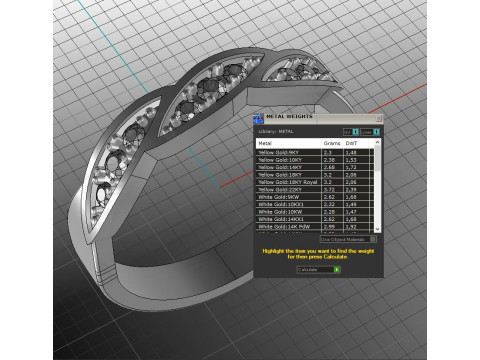The height and width of the screenshot is (360, 480).
Task: Click the metal list scroll down arrow
Action: 377,229
